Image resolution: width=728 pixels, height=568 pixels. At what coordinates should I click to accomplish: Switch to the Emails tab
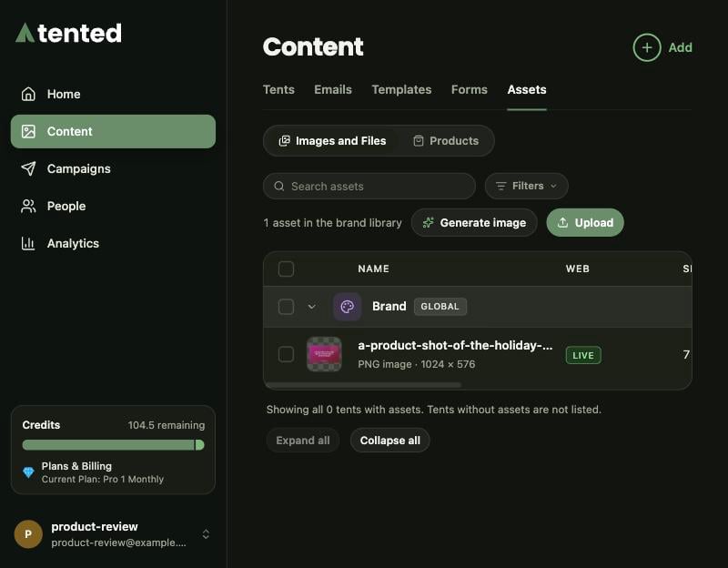point(333,89)
